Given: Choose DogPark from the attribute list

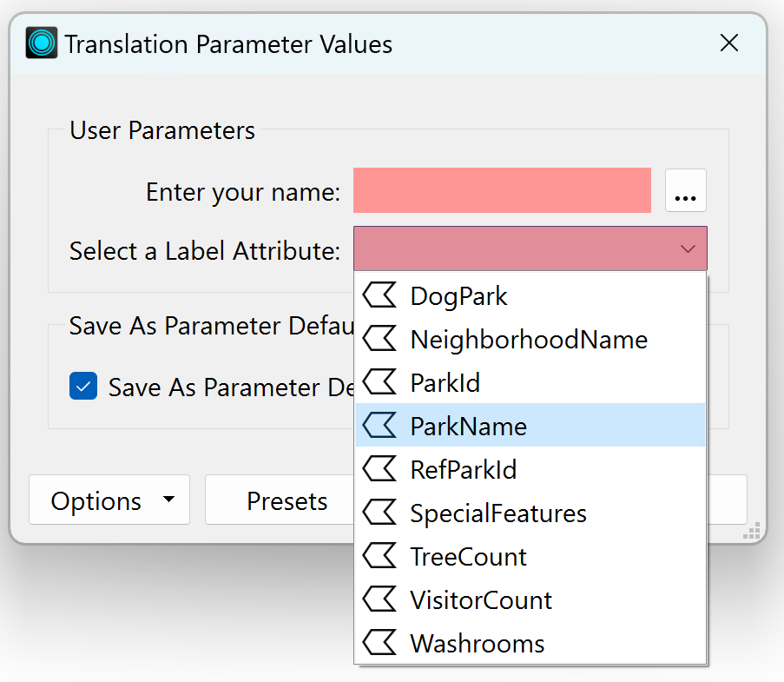Looking at the screenshot, I should point(458,295).
